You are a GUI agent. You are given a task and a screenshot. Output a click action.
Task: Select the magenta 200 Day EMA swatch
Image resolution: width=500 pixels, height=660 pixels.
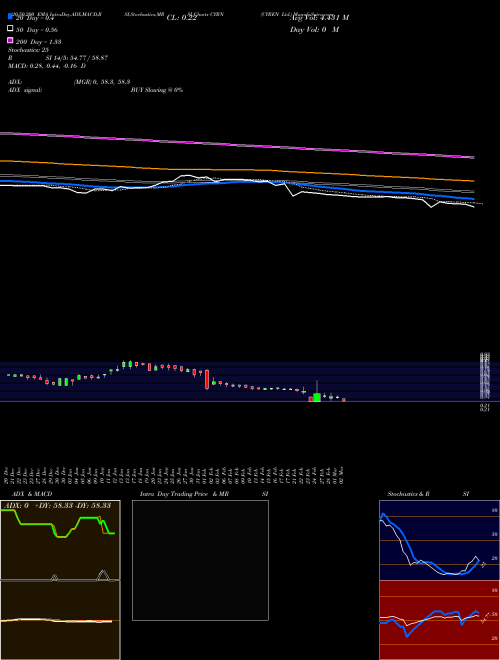pos(10,40)
